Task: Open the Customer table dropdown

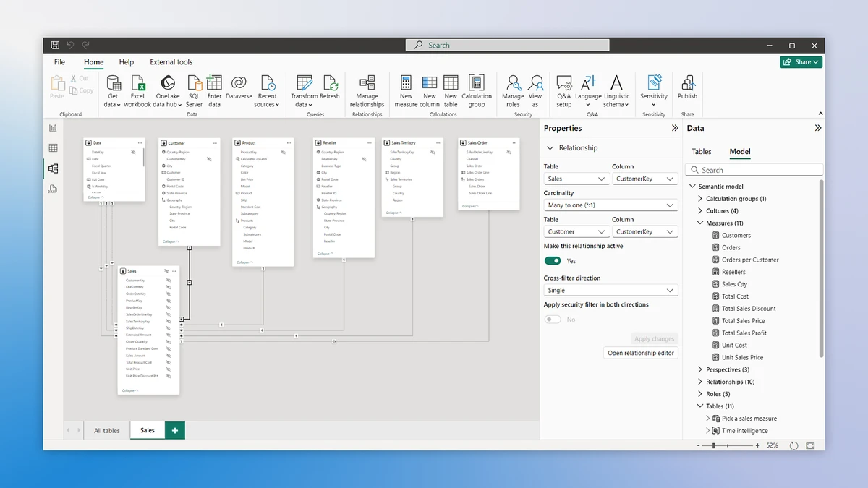Action: tap(576, 231)
